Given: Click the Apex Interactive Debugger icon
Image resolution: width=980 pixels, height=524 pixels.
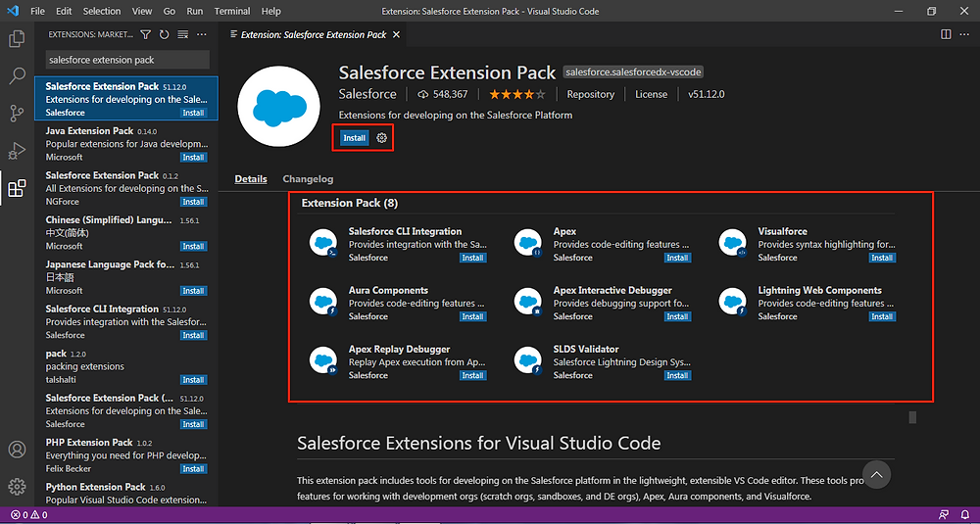Looking at the screenshot, I should coord(527,302).
